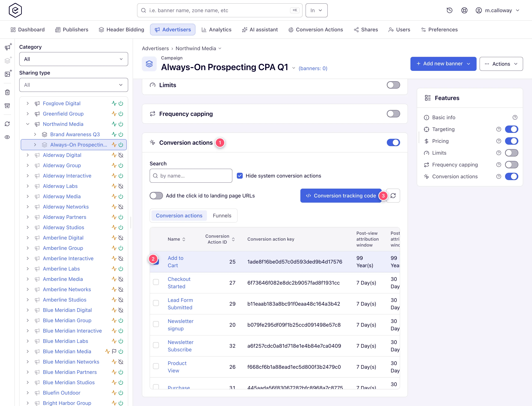
Task: Click the power icon for Foxglove Digital
Action: (121, 103)
